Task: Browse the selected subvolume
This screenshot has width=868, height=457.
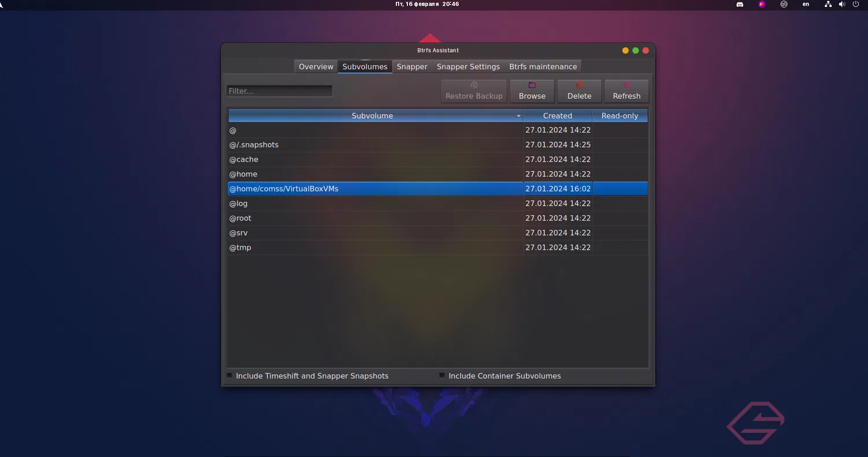Action: 532,91
